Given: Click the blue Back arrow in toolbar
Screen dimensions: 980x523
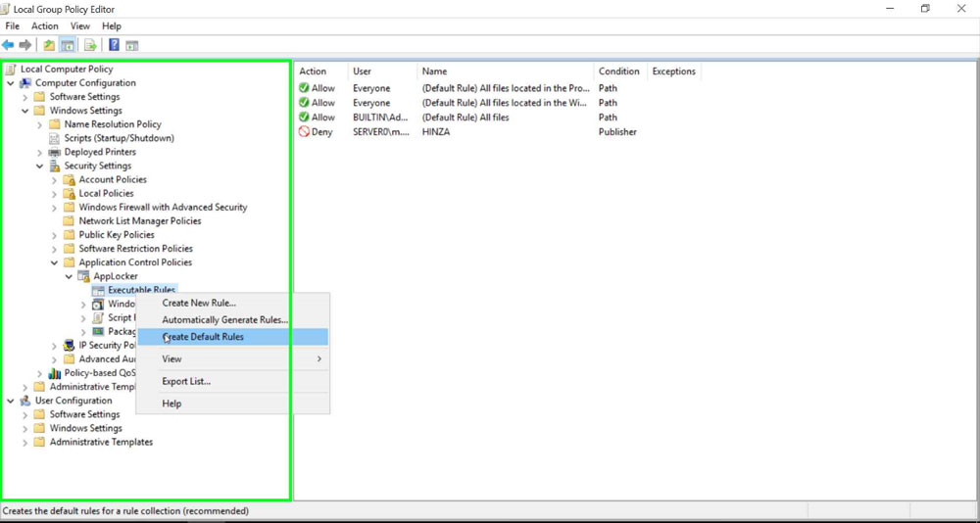Looking at the screenshot, I should [x=9, y=45].
